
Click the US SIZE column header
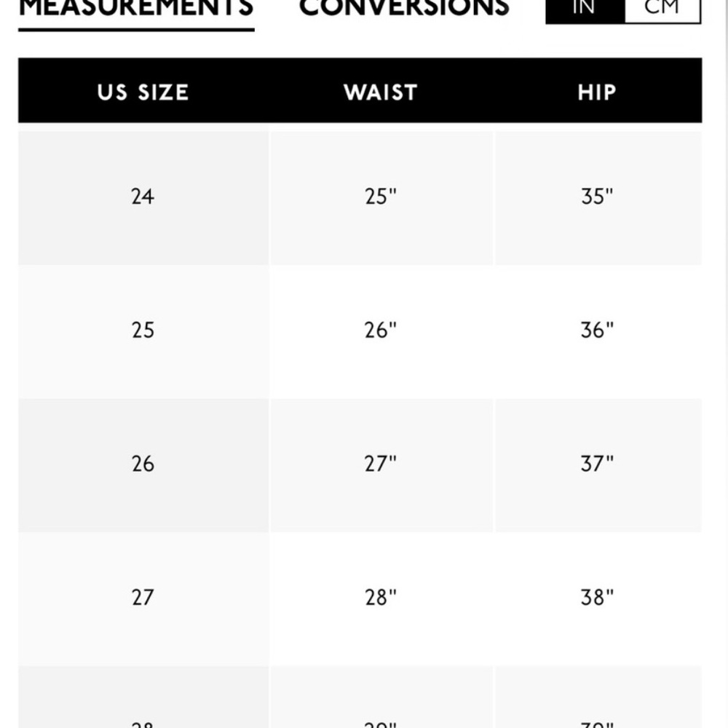(143, 92)
